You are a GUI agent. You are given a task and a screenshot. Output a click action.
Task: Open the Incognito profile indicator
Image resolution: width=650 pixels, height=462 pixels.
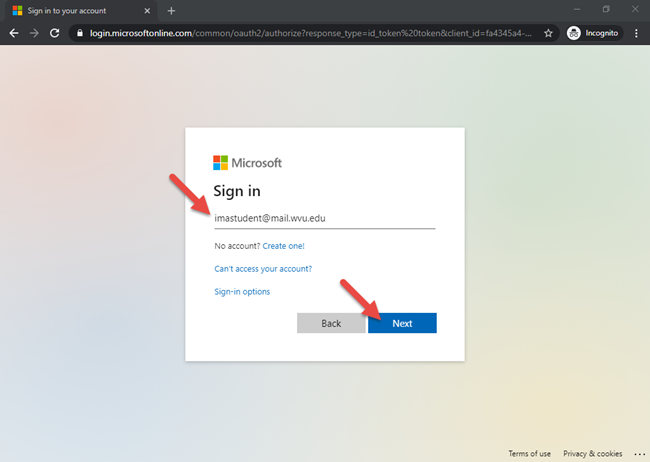click(x=593, y=33)
